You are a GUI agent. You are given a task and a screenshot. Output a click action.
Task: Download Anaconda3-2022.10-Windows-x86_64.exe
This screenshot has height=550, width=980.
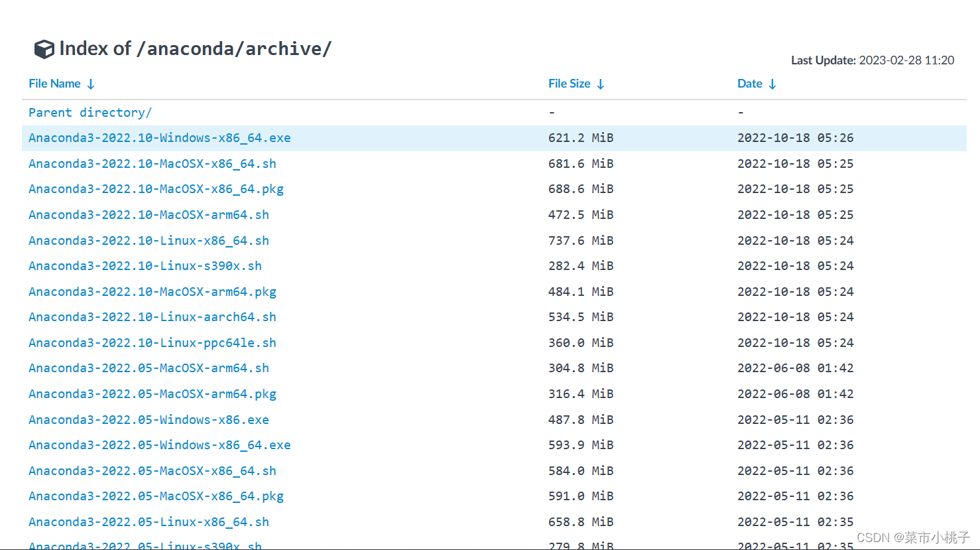coord(160,138)
